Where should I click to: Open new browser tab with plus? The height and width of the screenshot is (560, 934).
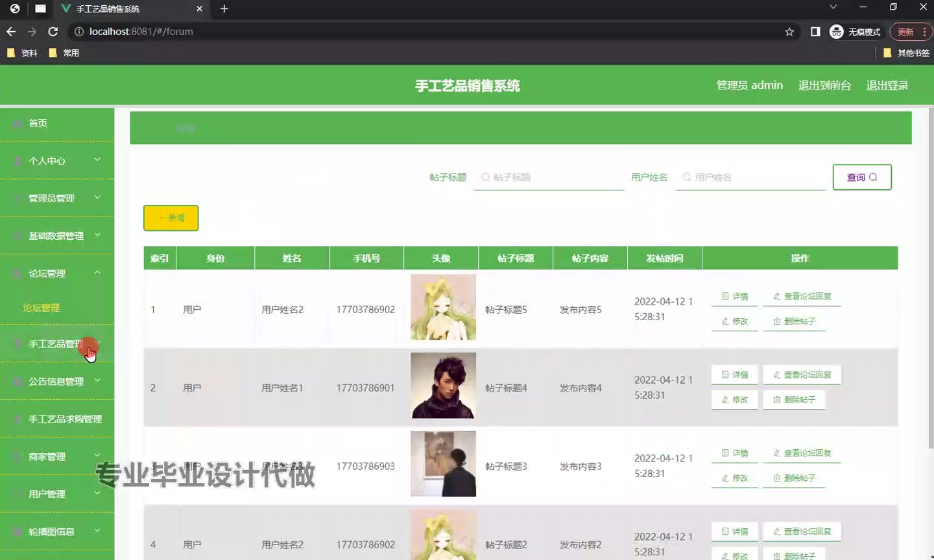point(224,8)
